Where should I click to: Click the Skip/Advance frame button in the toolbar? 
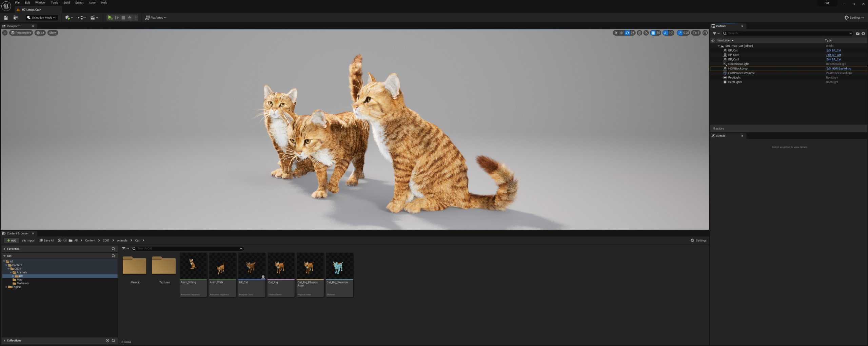[x=117, y=18]
